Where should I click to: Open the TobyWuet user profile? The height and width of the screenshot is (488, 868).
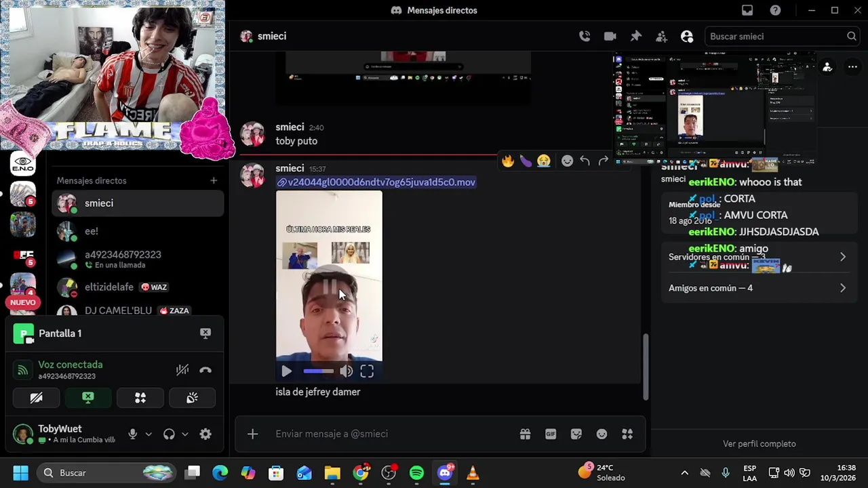point(64,434)
